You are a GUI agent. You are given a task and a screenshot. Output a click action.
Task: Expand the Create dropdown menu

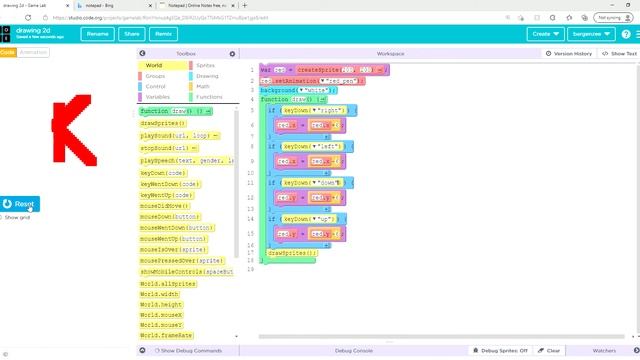[545, 34]
